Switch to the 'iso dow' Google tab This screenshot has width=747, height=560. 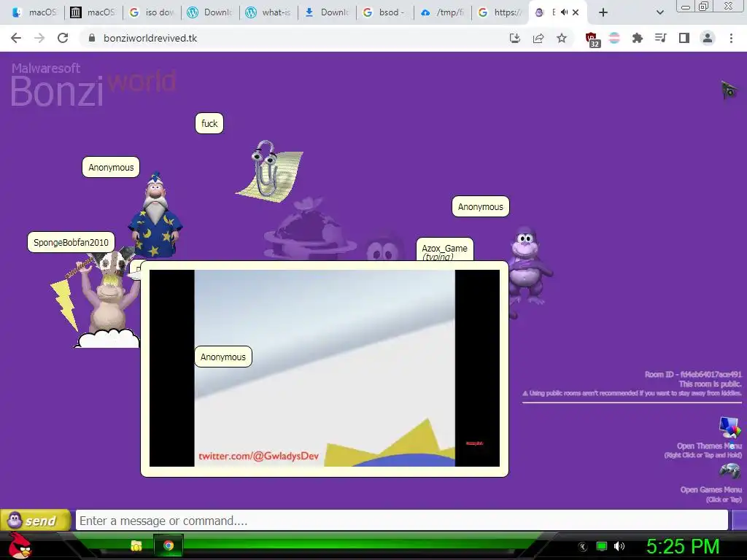click(152, 12)
